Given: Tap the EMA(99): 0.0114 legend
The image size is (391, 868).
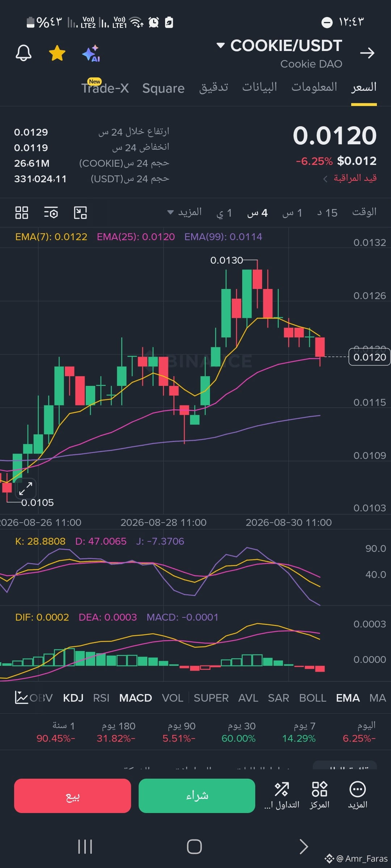Looking at the screenshot, I should (x=223, y=237).
